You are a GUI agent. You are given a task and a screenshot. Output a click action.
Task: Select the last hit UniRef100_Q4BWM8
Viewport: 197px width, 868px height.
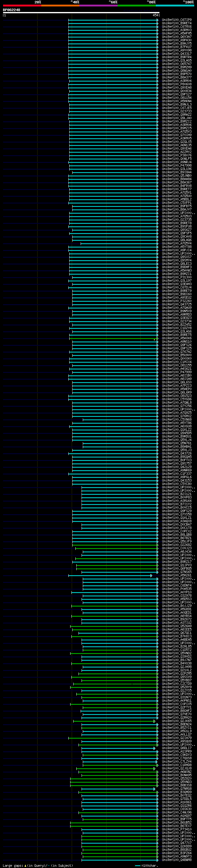click(177, 860)
